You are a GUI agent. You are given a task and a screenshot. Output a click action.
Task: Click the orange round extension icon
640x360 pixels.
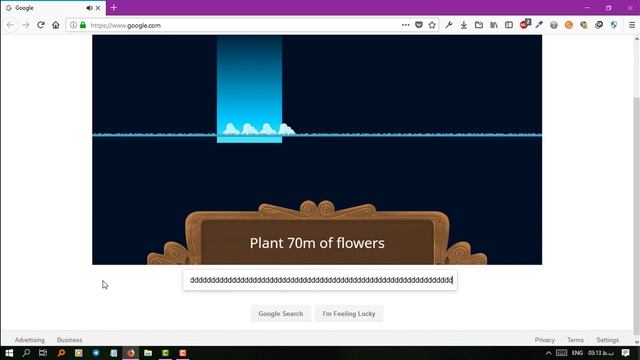[569, 25]
